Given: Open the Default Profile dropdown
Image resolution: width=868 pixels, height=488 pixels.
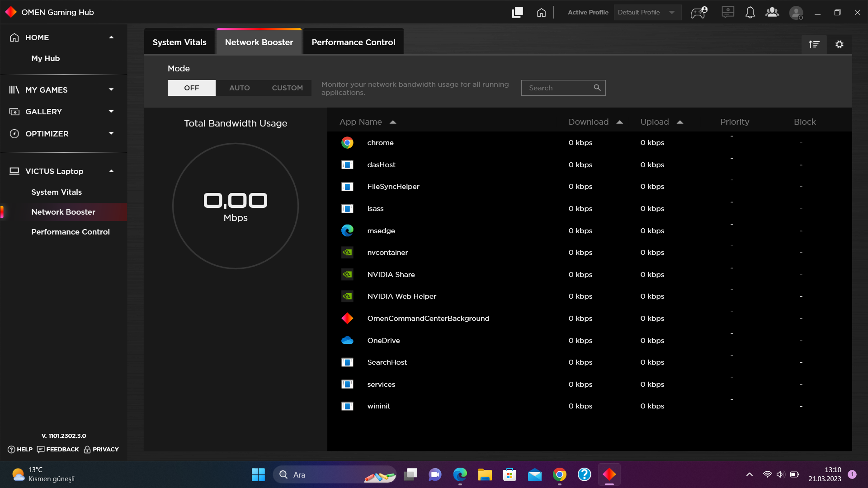Looking at the screenshot, I should tap(647, 13).
